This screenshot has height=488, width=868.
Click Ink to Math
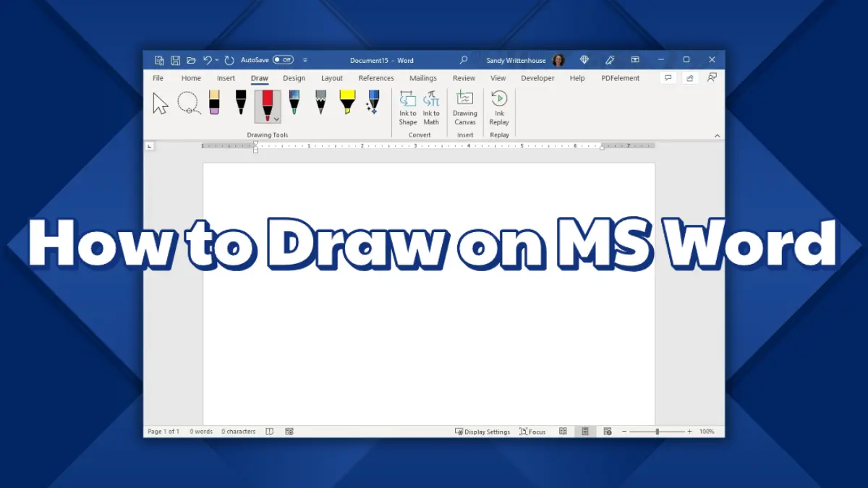[x=431, y=108]
